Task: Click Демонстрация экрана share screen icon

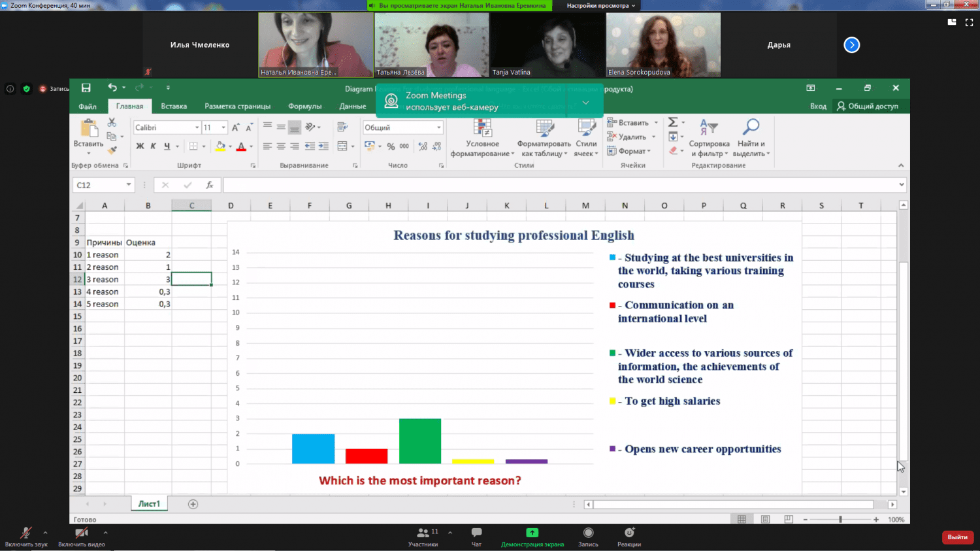Action: click(x=532, y=537)
